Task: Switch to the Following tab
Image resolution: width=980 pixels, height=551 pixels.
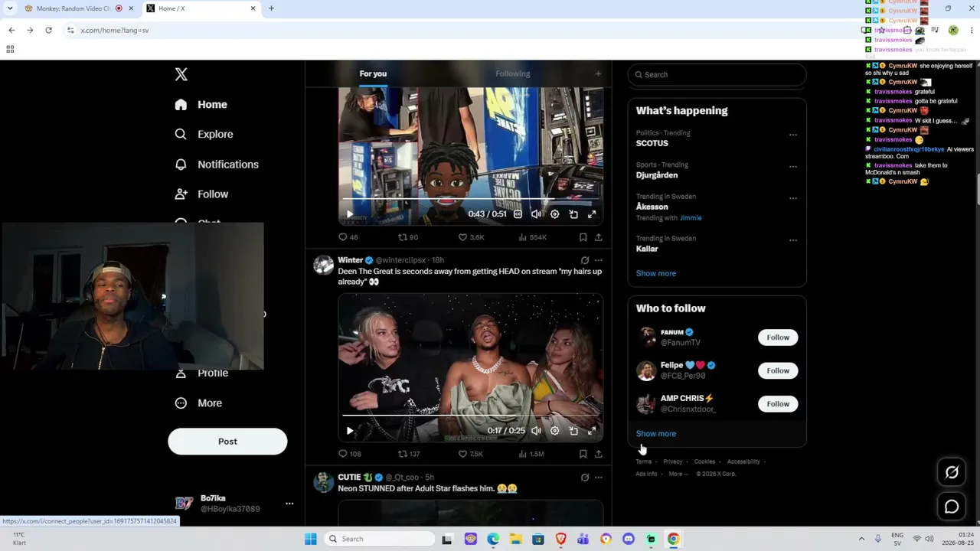Action: pos(513,73)
